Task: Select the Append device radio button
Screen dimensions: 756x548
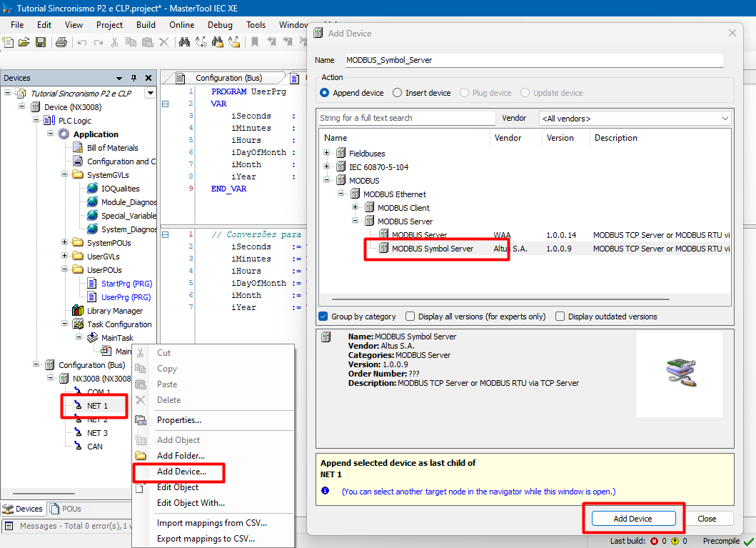Action: click(x=325, y=93)
